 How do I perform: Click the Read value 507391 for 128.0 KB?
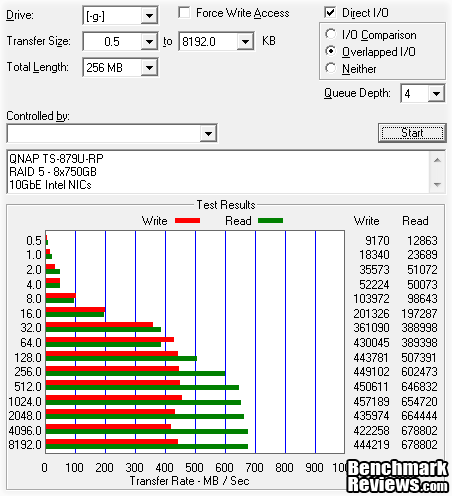click(419, 358)
